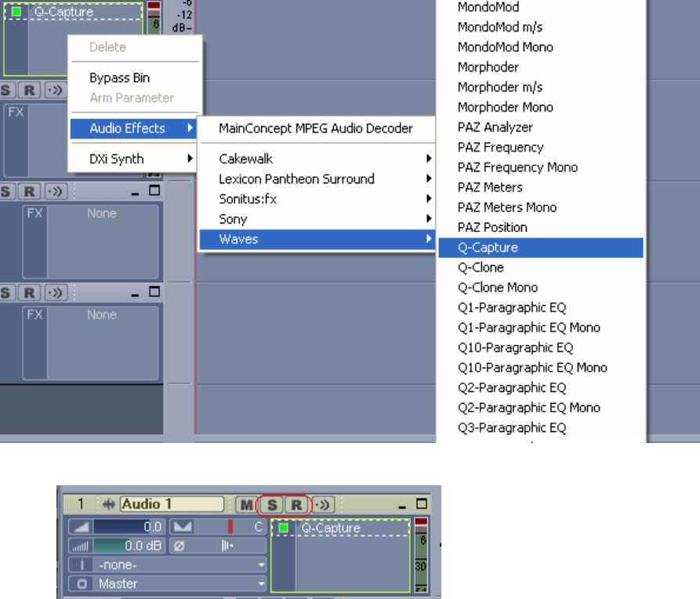Open the DXi Synth submenu
Viewport: 700px width, 599px height.
[135, 158]
